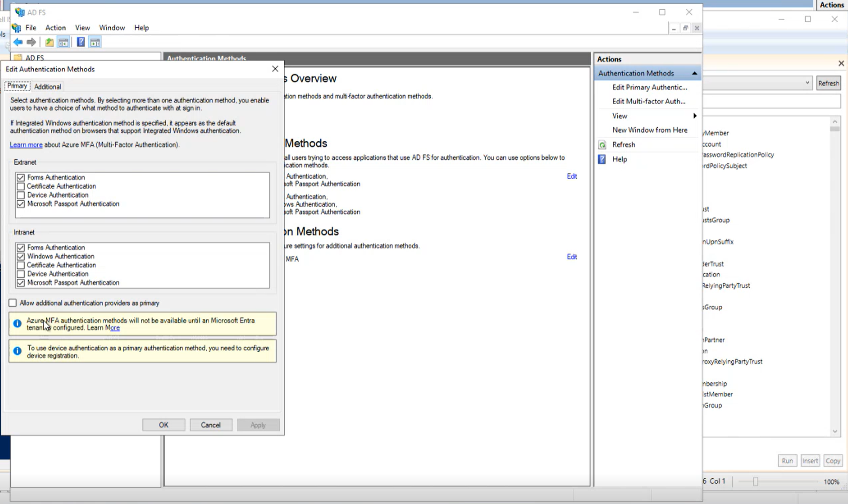Switch to the Additional tab

coord(48,87)
